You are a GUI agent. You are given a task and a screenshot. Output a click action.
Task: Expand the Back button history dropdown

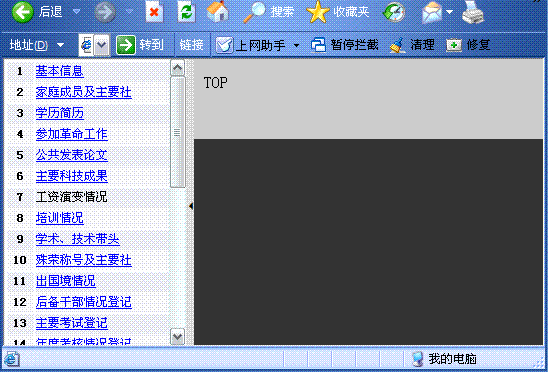tap(76, 12)
